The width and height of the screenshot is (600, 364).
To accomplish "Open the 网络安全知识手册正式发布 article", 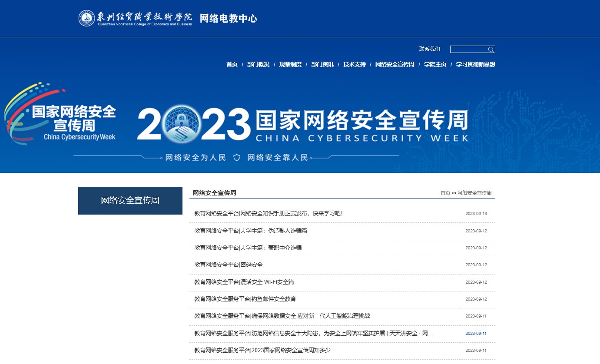I will tap(268, 213).
